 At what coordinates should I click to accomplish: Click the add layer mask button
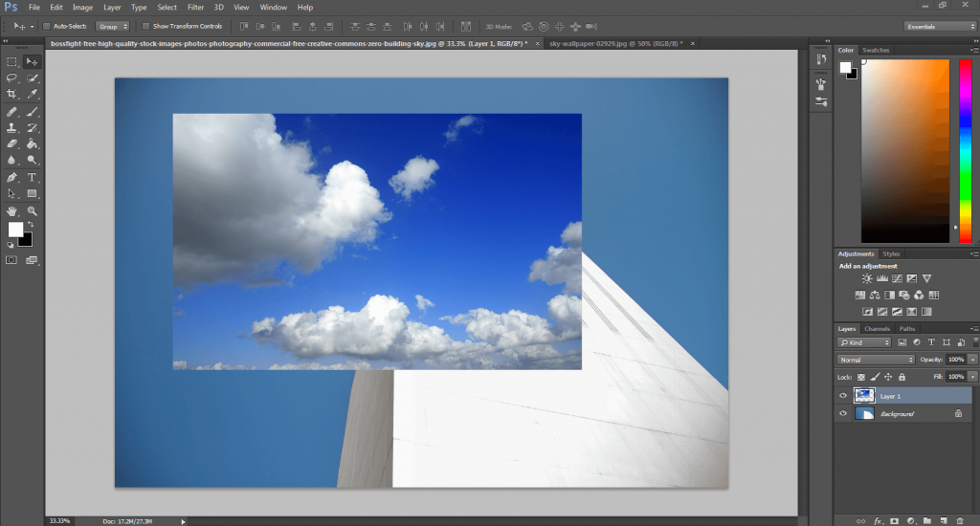coord(895,520)
